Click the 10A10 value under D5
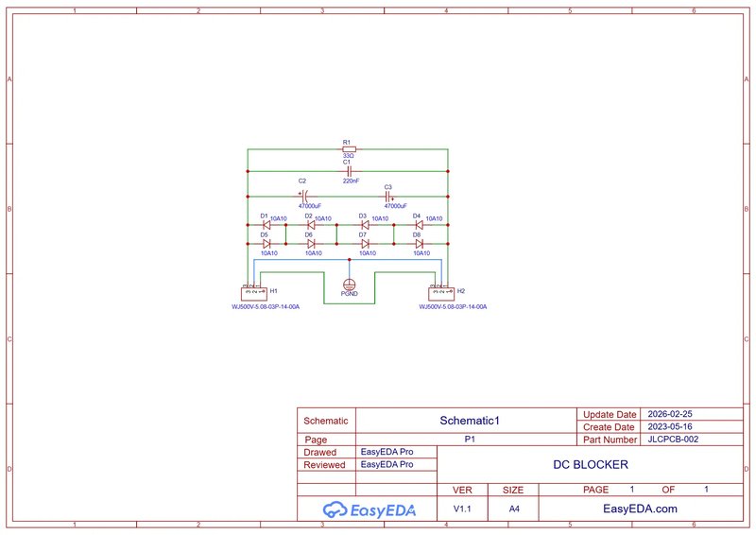 point(269,253)
